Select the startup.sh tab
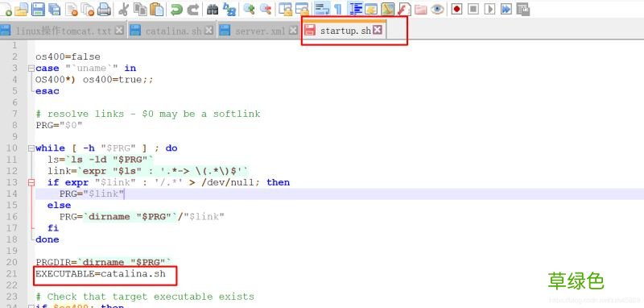 coord(345,30)
